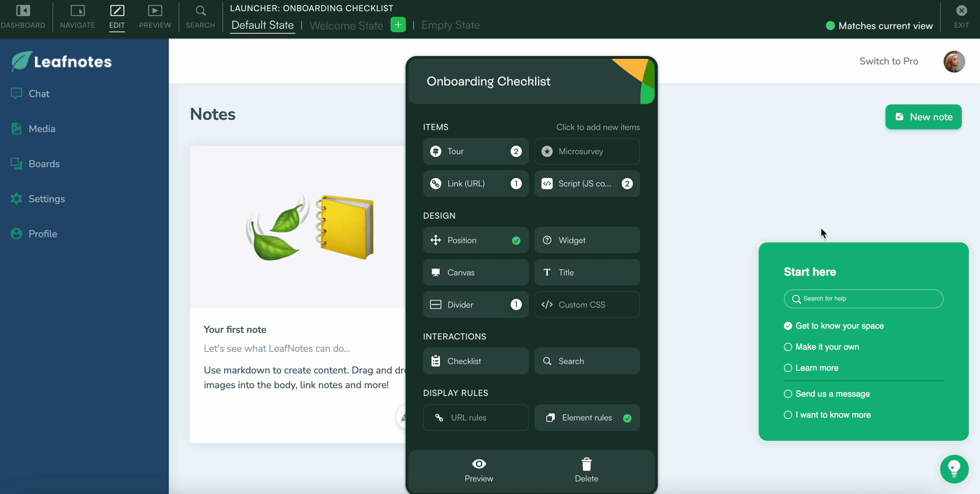Open Search in the top toolbar

pos(200,17)
